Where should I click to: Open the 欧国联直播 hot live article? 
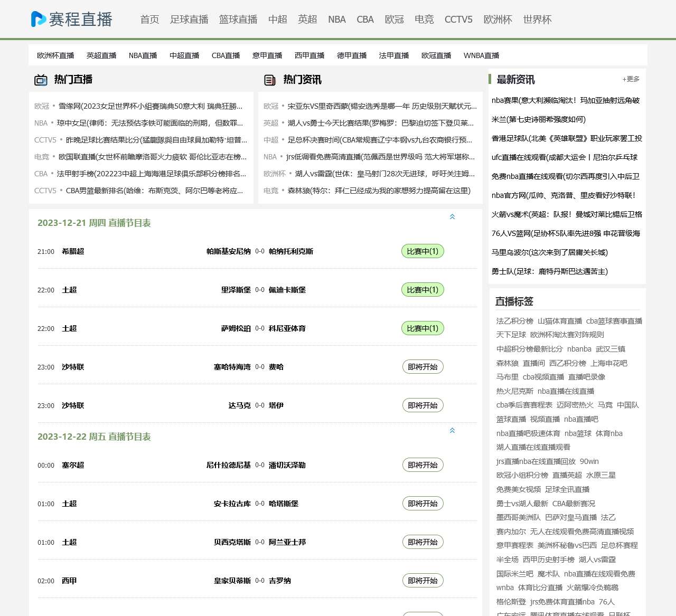click(153, 157)
